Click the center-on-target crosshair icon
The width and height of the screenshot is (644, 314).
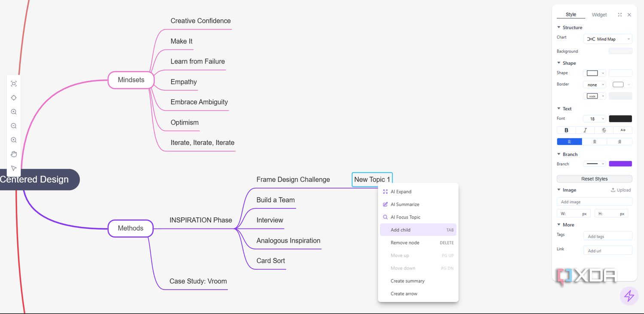14,98
